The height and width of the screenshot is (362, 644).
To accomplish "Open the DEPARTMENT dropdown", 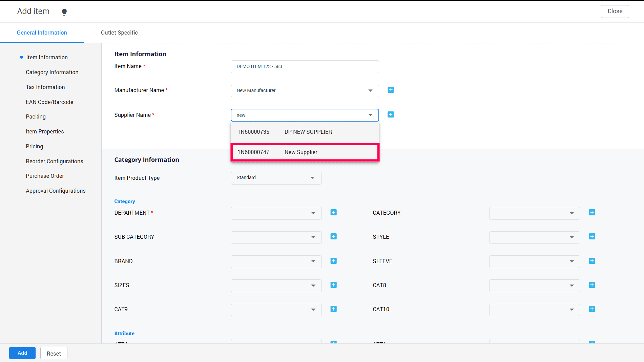I will click(x=276, y=213).
